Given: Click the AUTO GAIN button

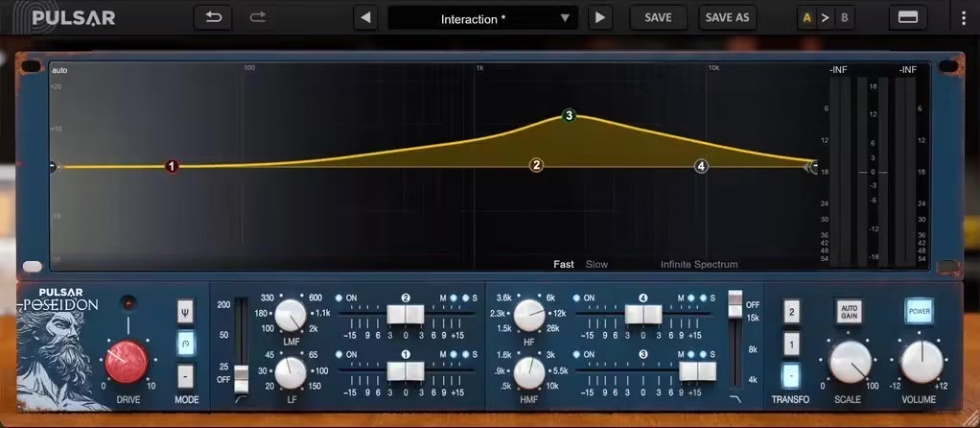Looking at the screenshot, I should click(x=849, y=311).
